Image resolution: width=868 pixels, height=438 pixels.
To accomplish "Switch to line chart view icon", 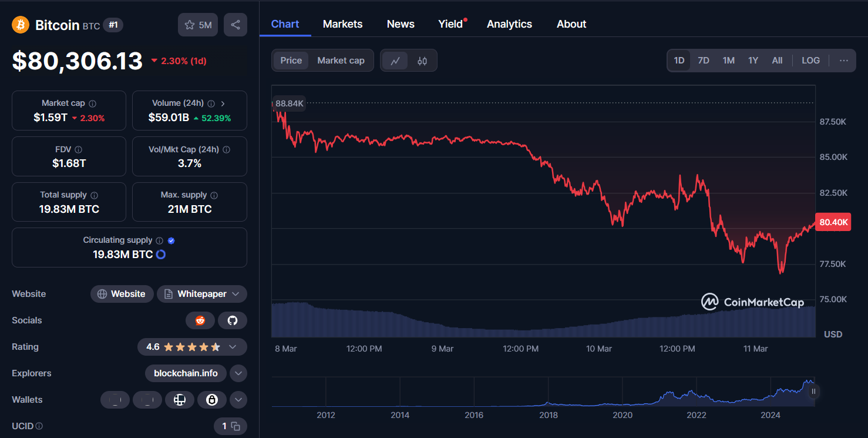I will (395, 61).
